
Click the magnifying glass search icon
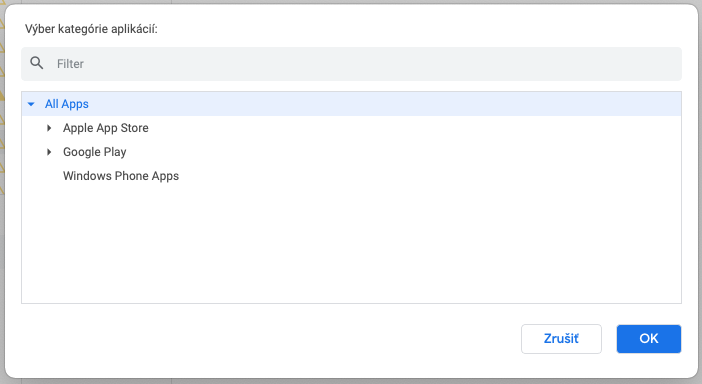click(37, 63)
